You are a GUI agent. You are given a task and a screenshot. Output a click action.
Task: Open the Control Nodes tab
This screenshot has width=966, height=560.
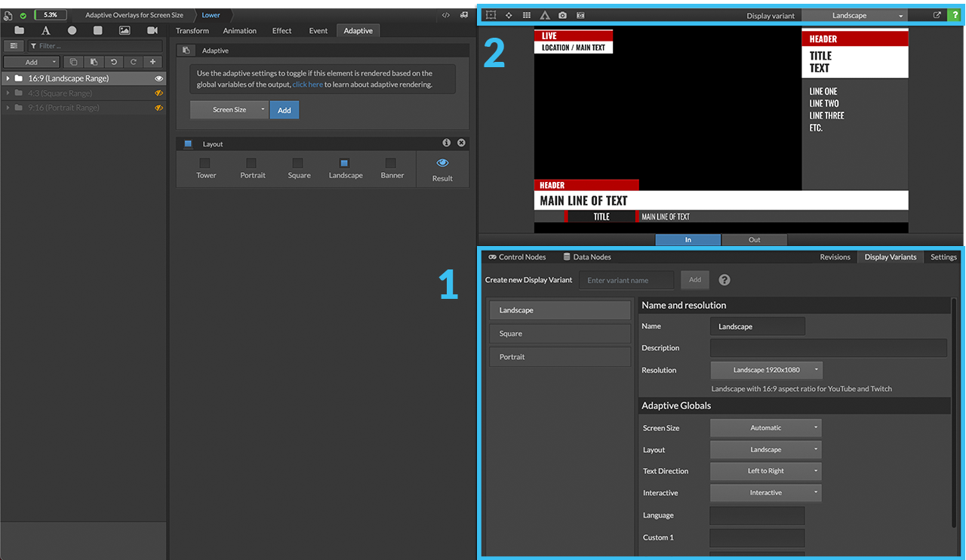tap(517, 257)
